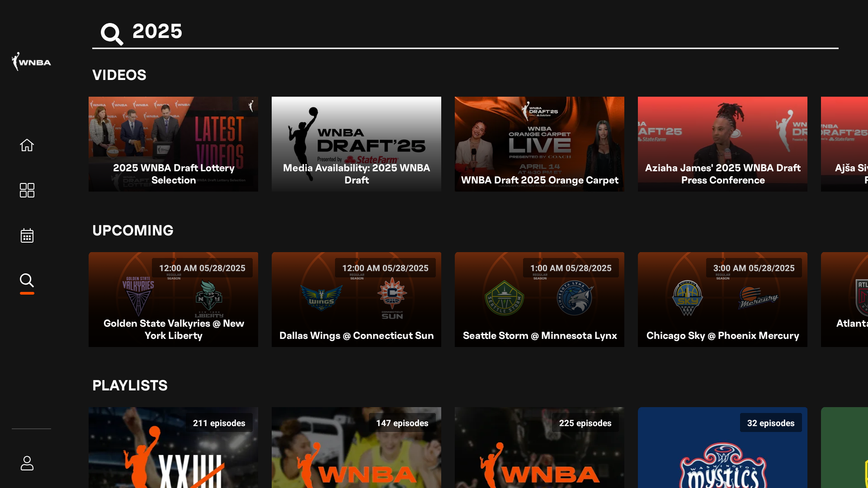Open the user profile account icon
This screenshot has width=868, height=488.
tap(27, 463)
